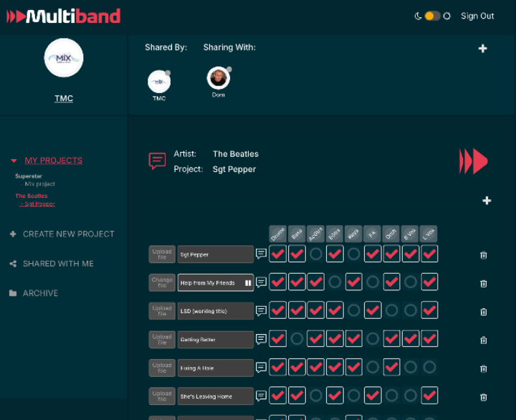Click the Drums column header
This screenshot has width=516, height=420.
coord(278,234)
